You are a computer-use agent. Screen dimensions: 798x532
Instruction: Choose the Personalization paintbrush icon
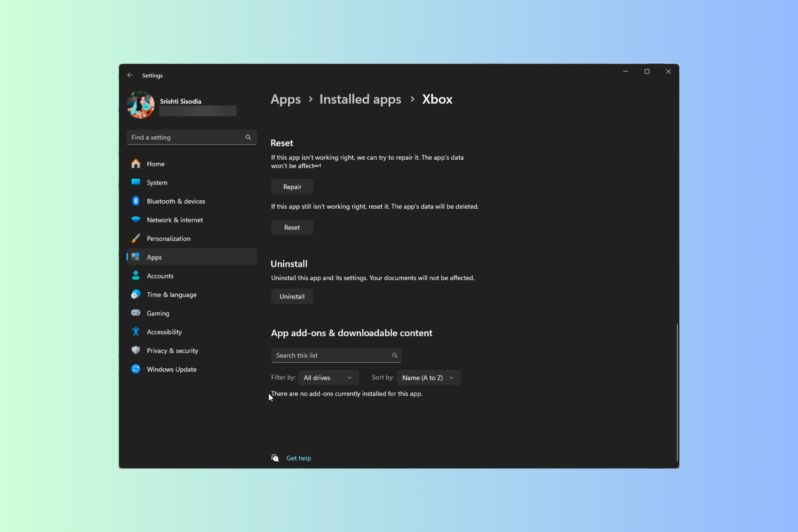click(136, 238)
